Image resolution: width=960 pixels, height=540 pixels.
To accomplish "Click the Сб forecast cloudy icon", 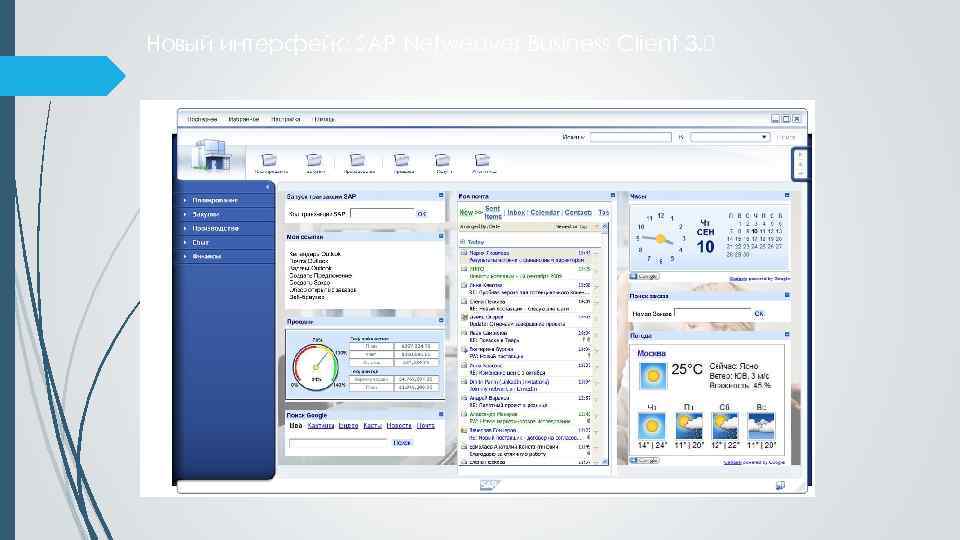I will click(725, 426).
